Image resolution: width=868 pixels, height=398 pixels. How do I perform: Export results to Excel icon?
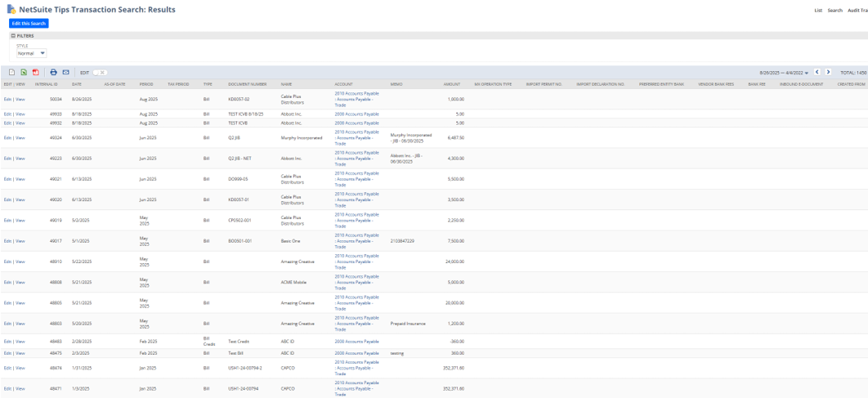click(24, 72)
